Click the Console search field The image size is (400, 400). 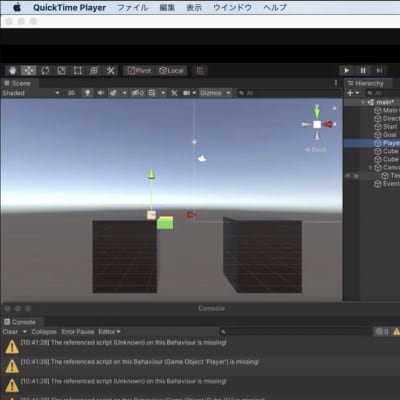[295, 332]
